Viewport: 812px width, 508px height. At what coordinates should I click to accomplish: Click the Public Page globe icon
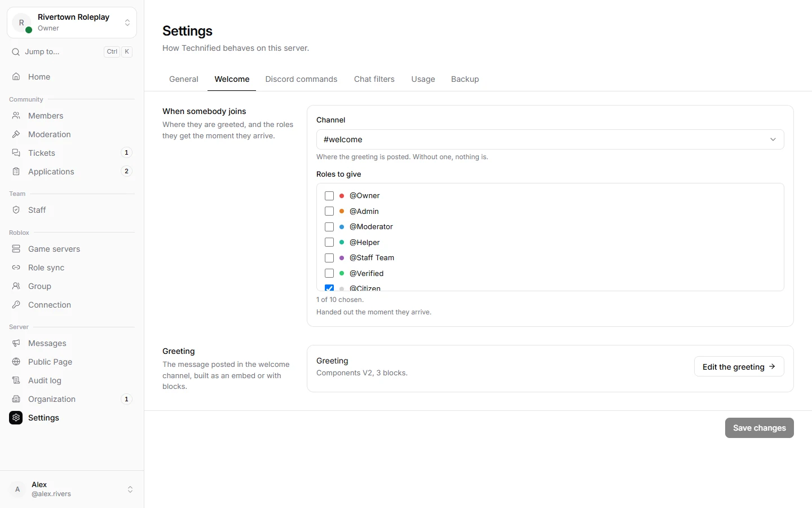16,362
